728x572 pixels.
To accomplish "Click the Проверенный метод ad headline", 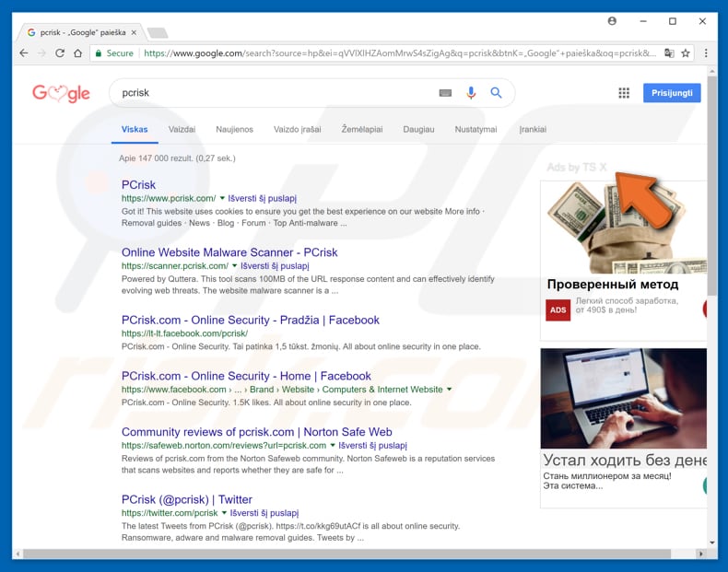I will (x=613, y=284).
